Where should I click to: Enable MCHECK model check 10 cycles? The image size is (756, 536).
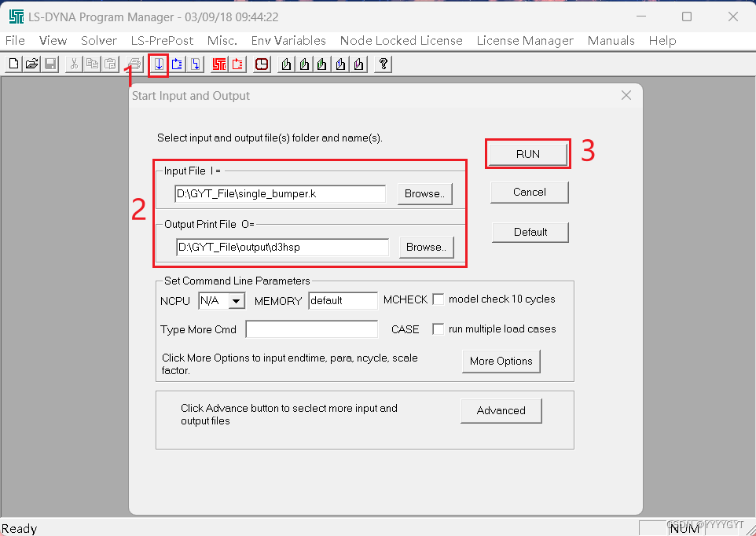pyautogui.click(x=439, y=299)
